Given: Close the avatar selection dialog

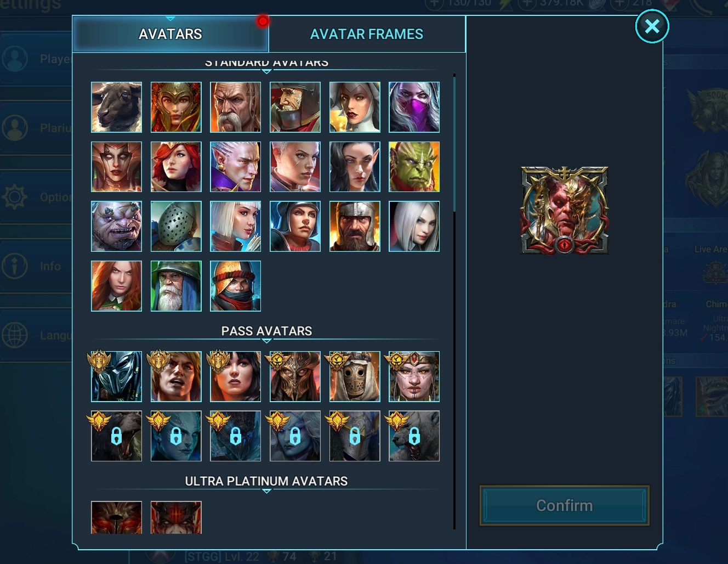Looking at the screenshot, I should click(x=652, y=26).
